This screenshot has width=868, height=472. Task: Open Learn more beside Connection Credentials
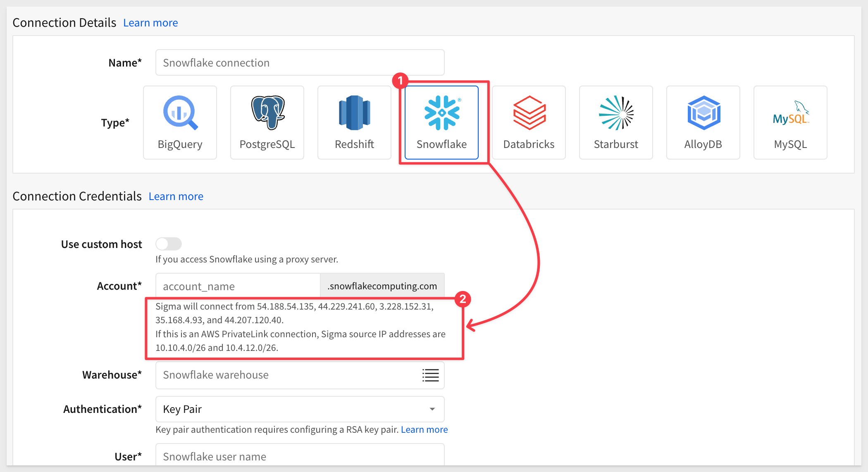[176, 196]
